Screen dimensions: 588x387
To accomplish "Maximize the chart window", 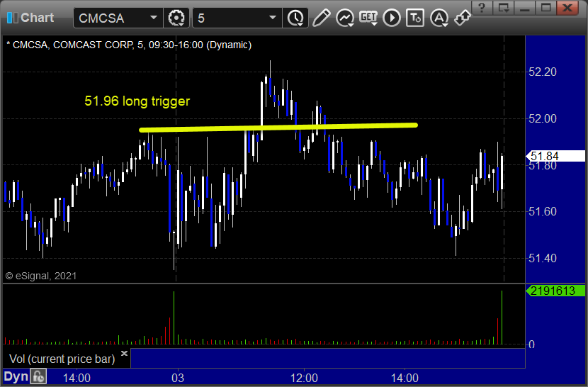I will 545,8.
